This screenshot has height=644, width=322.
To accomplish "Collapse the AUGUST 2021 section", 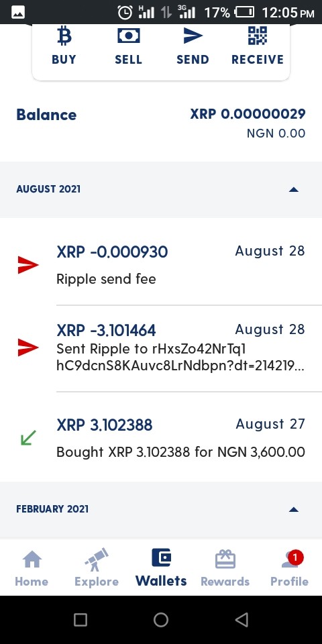I will coord(293,189).
